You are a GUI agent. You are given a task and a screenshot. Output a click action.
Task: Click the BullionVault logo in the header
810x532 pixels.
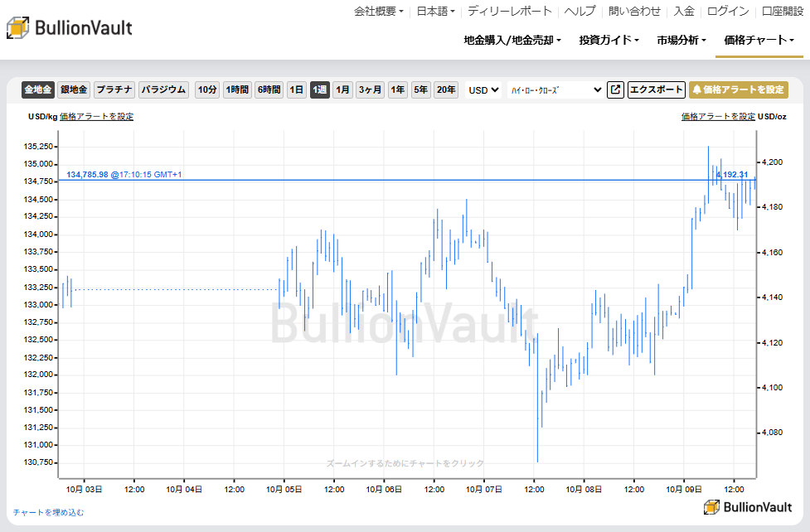(x=69, y=28)
